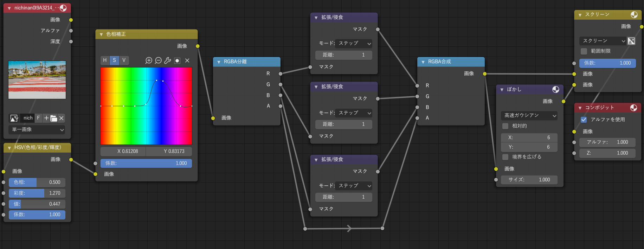Collapse the RGBA分離 node
The width and height of the screenshot is (644, 249).
click(219, 62)
